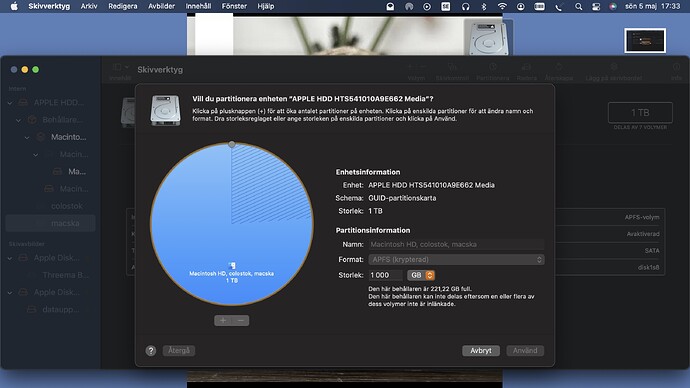
Task: Collapse the Behållare sidebar item
Action: point(18,120)
